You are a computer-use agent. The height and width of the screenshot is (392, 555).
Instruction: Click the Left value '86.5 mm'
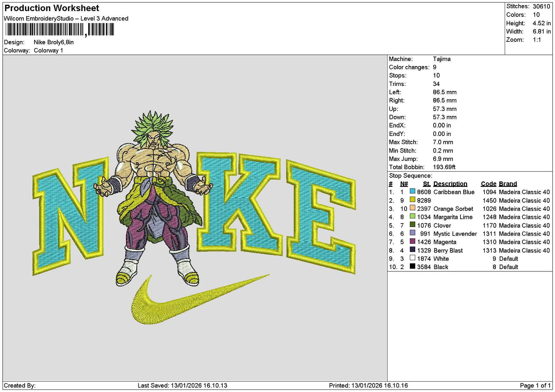click(x=444, y=92)
